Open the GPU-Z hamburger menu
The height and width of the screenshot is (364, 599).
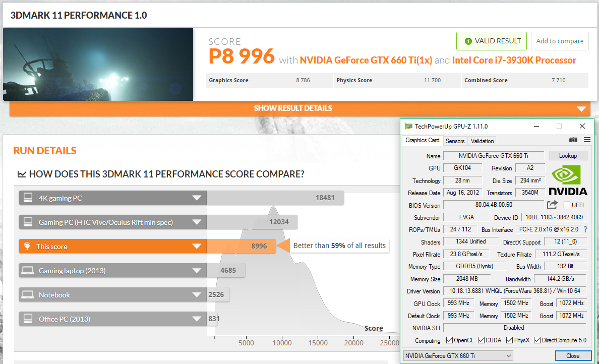tap(587, 140)
